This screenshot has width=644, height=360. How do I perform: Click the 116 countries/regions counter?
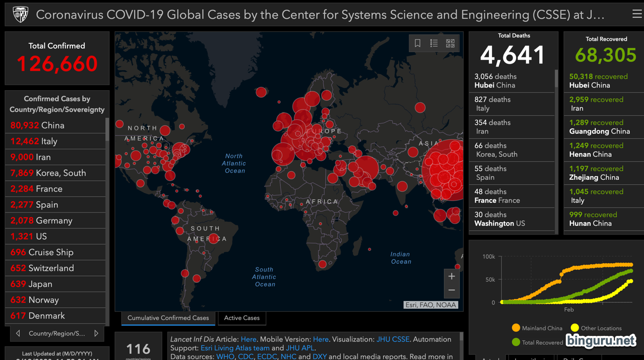point(138,349)
